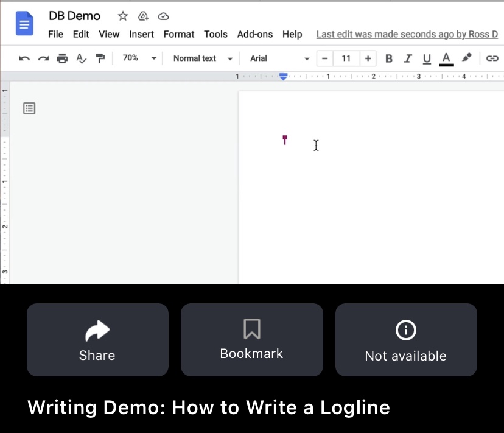Screen dimensions: 504x433
Task: Click the font size field showing 11
Action: coord(346,58)
